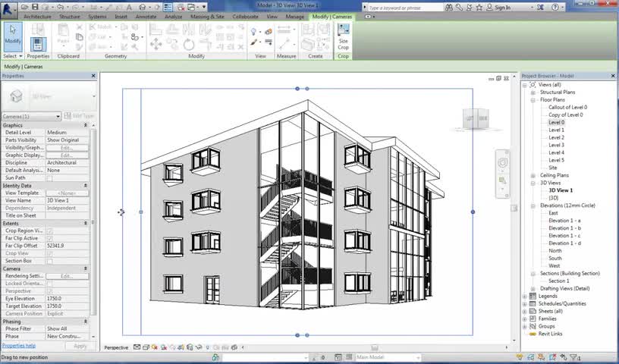The height and width of the screenshot is (364, 619).
Task: Toggle the Far Clip Active checkbox
Action: [49, 238]
